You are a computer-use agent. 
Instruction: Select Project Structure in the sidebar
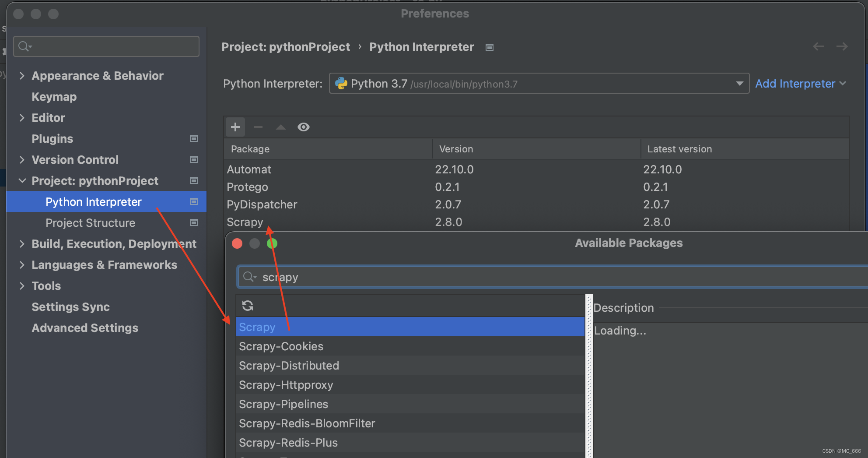point(90,223)
